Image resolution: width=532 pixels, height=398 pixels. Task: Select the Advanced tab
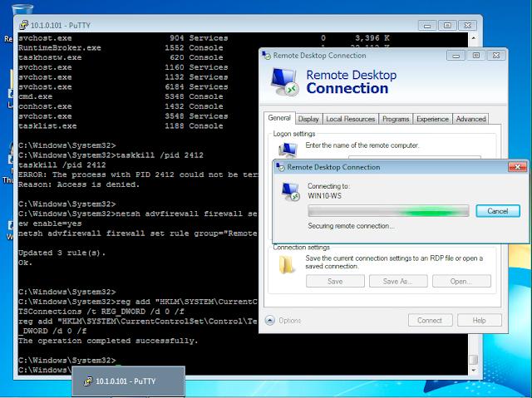point(470,119)
